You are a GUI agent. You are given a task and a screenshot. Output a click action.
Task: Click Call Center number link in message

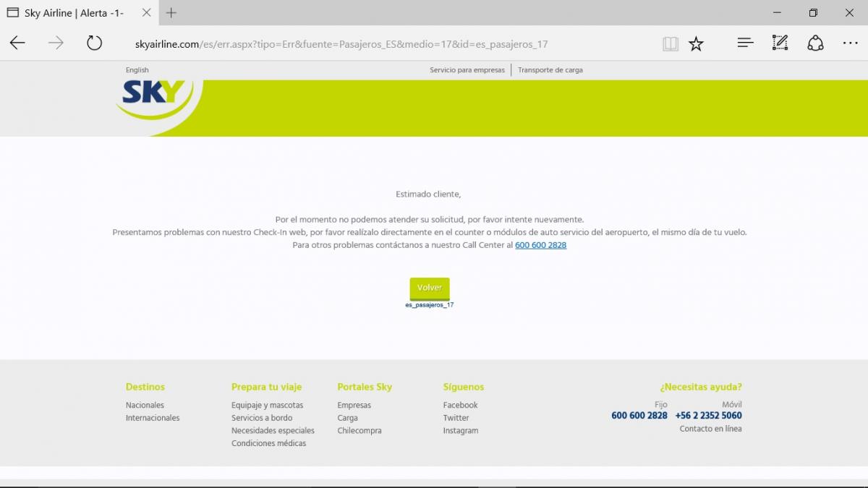tap(540, 245)
